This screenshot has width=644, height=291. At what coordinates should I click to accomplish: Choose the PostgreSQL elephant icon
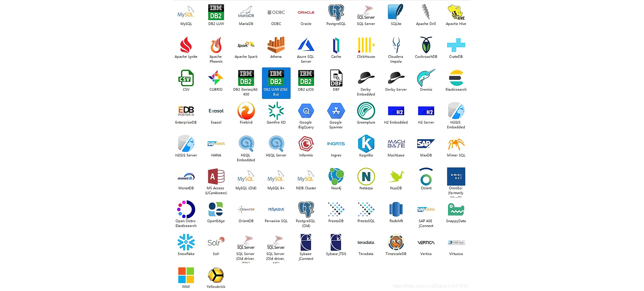[x=336, y=12]
